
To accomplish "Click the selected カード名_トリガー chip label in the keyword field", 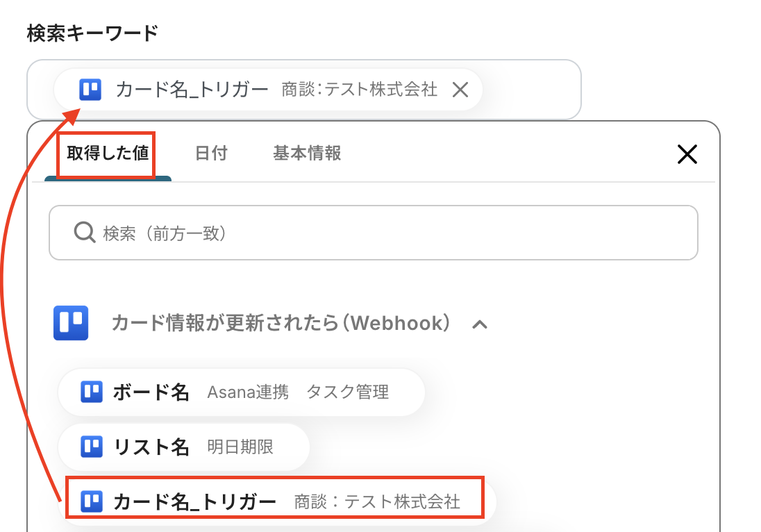I will coord(192,90).
